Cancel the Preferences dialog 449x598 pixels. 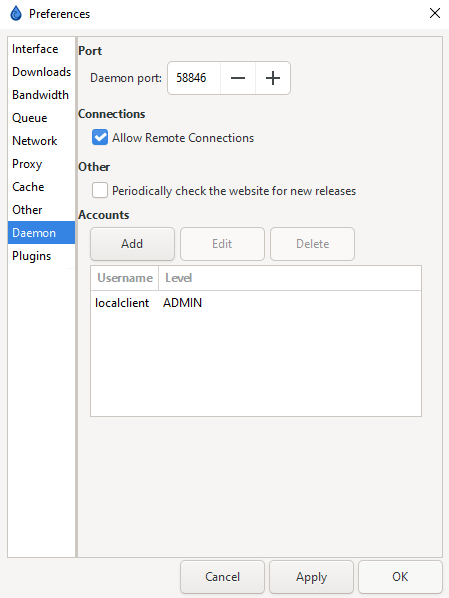point(222,577)
